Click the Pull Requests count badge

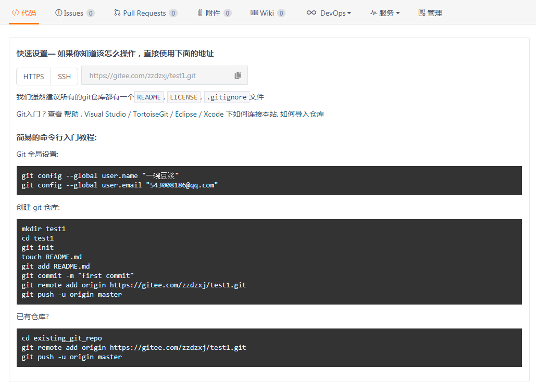coord(173,13)
